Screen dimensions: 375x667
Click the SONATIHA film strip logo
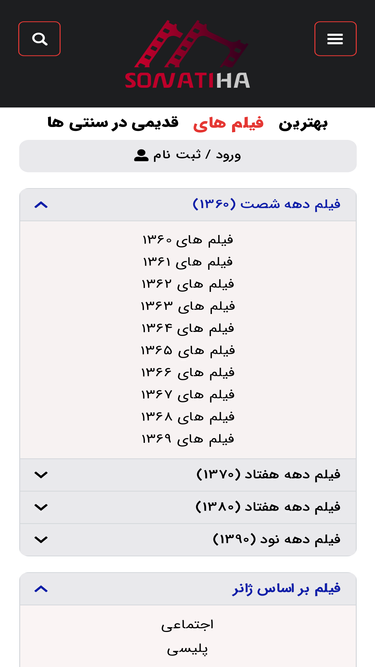coord(188,54)
